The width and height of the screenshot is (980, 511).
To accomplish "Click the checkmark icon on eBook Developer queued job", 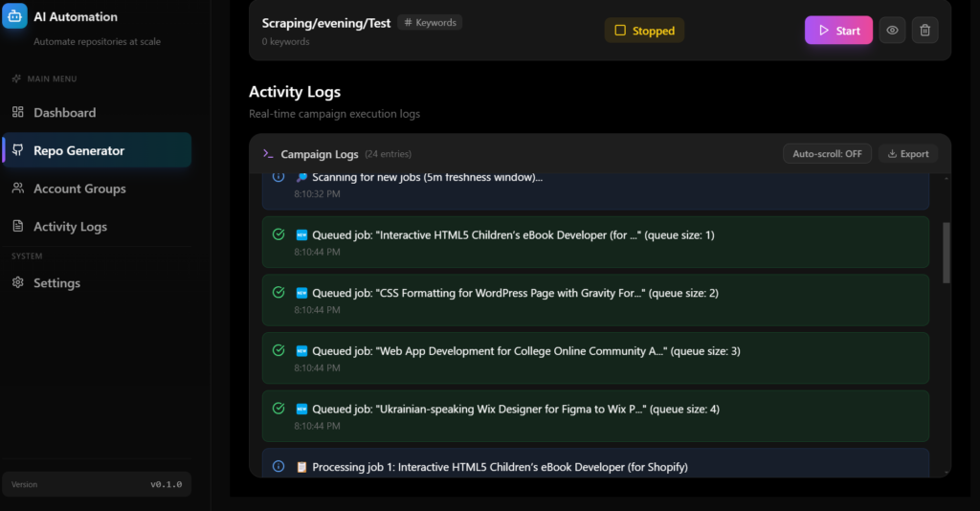I will (x=278, y=234).
